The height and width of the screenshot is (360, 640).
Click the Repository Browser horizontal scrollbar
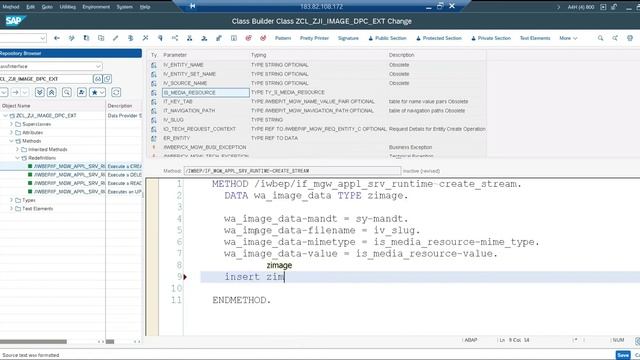coord(33,341)
